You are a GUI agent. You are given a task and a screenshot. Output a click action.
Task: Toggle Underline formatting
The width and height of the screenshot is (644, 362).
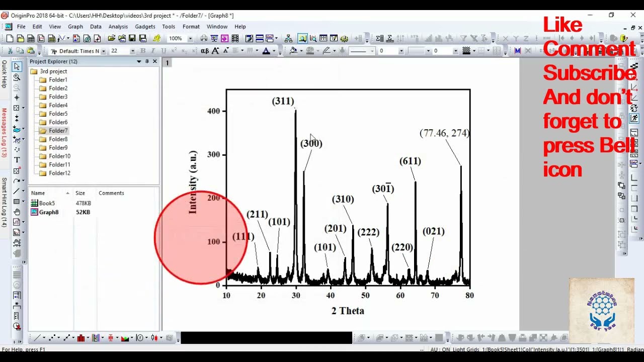pyautogui.click(x=164, y=51)
